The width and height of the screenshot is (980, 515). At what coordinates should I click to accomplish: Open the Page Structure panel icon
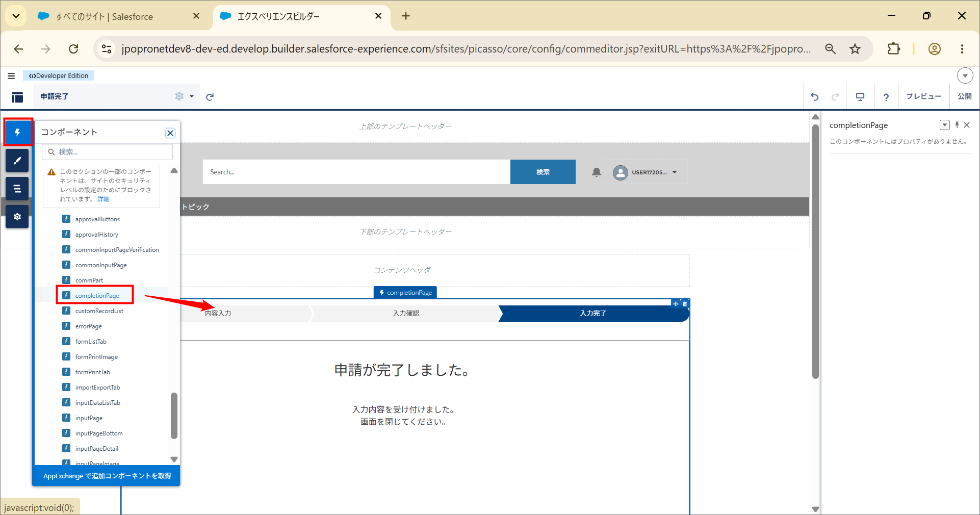coord(17,189)
